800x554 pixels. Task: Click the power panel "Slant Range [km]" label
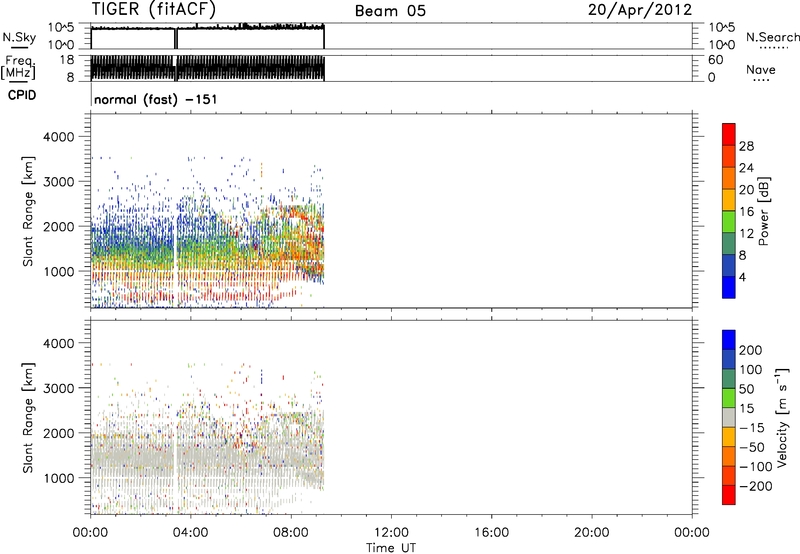[x=28, y=211]
